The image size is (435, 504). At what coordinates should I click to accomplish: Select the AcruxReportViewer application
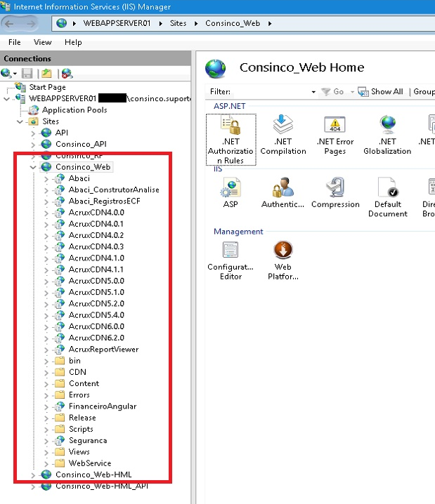click(x=103, y=349)
